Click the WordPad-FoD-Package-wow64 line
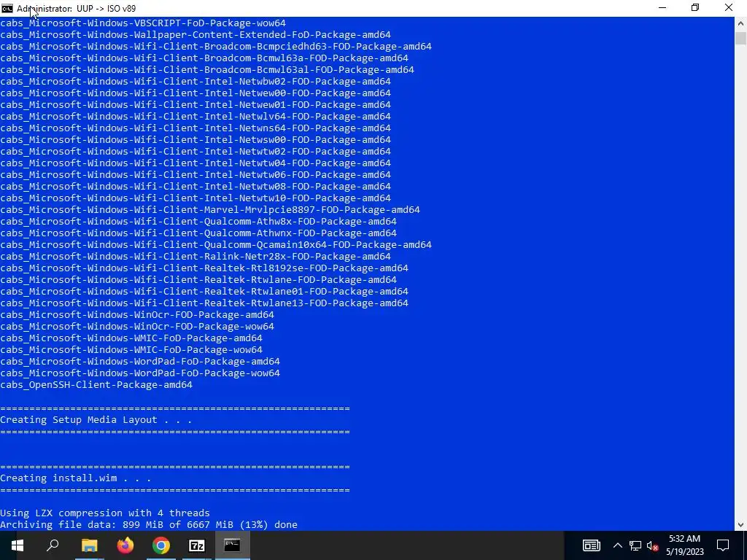 click(x=140, y=373)
